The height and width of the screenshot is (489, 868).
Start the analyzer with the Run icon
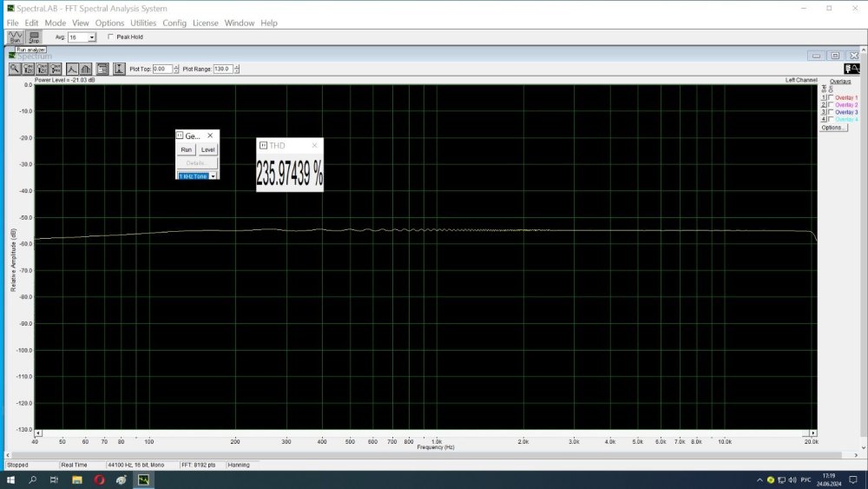[x=15, y=37]
